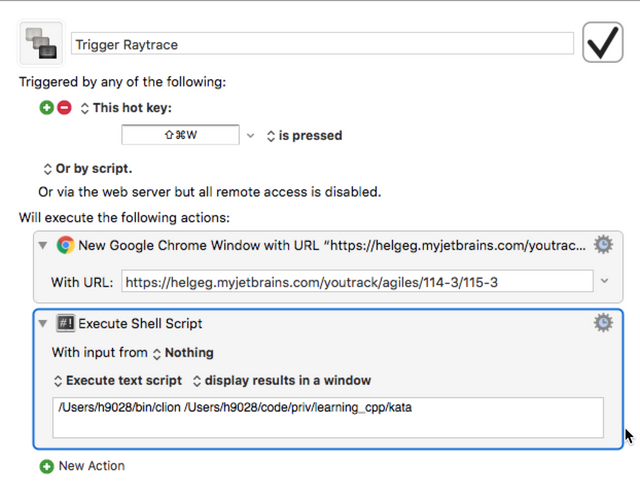Open the URL field insert-token dropdown

tap(604, 281)
